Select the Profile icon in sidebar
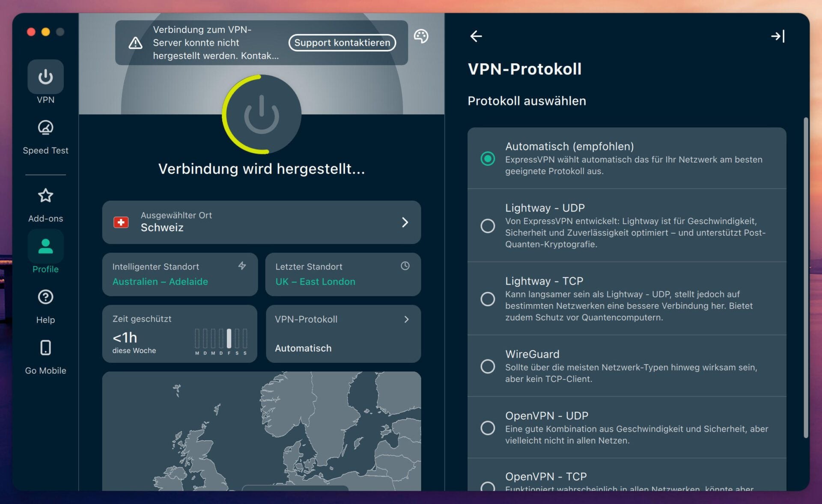The image size is (822, 504). coord(45,246)
